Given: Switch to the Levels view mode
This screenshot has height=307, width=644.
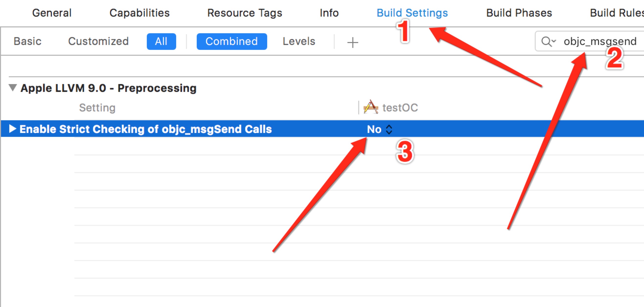Looking at the screenshot, I should coord(299,41).
